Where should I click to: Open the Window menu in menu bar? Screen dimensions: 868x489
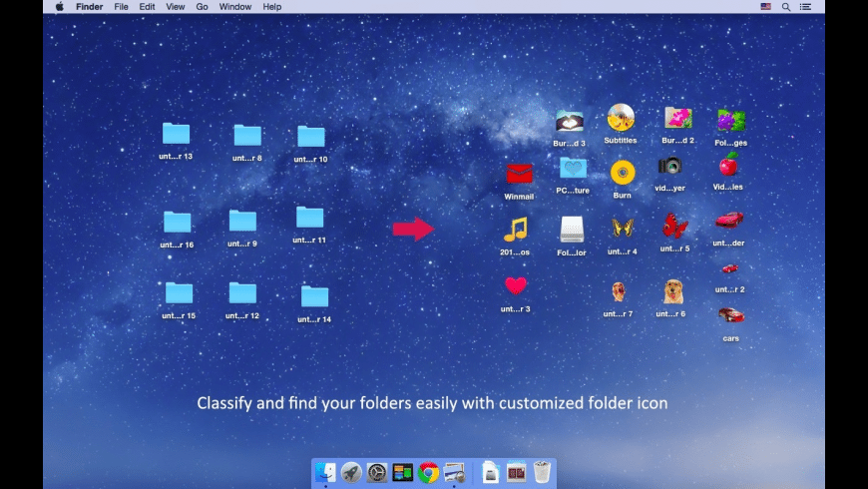click(x=235, y=7)
